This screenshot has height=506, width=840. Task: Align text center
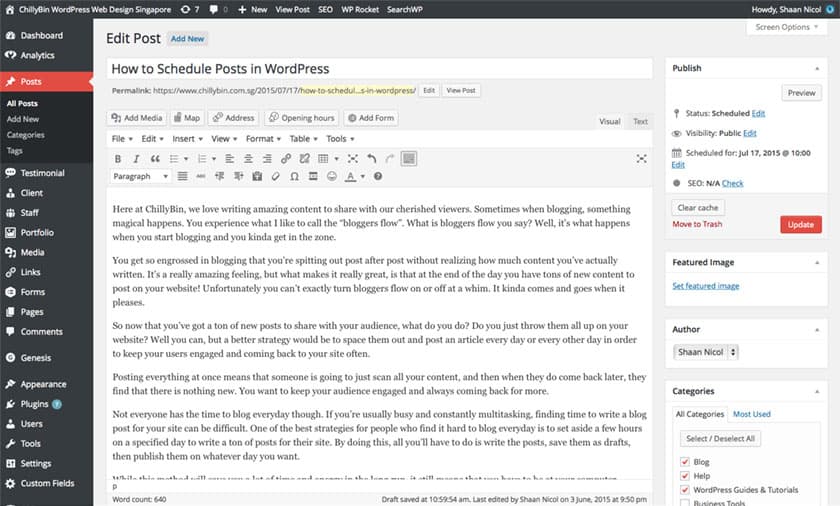(248, 158)
